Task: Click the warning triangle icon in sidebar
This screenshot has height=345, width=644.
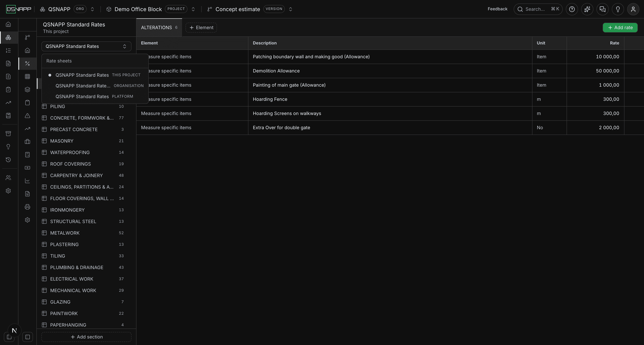Action: (27, 116)
